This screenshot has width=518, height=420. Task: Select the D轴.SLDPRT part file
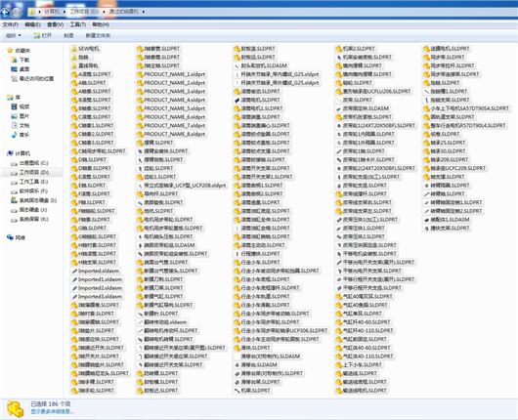[x=89, y=160]
